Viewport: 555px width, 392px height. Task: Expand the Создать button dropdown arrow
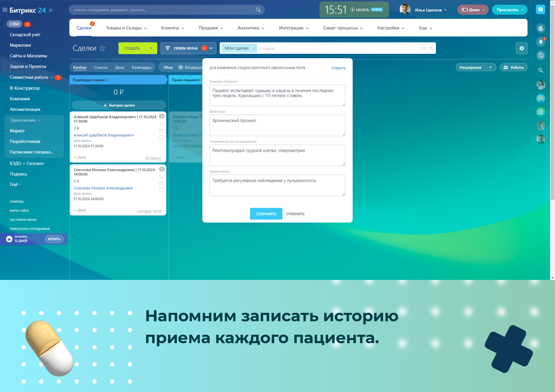pos(151,48)
